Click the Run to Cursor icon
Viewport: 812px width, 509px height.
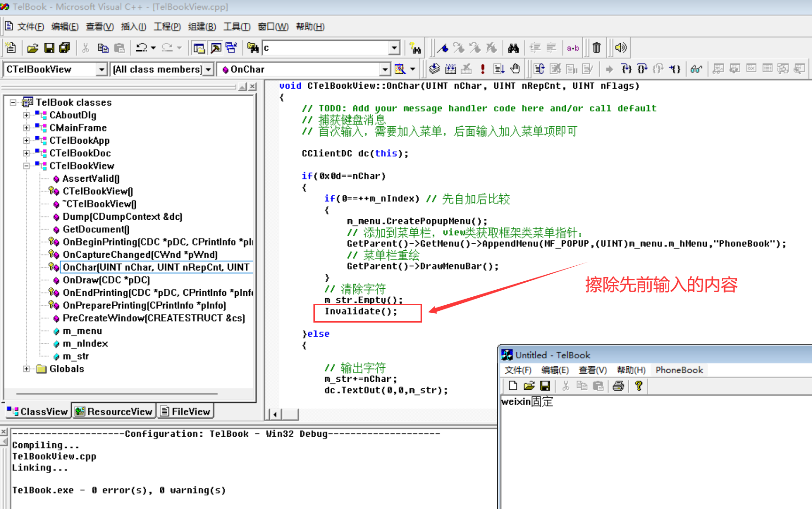click(675, 69)
